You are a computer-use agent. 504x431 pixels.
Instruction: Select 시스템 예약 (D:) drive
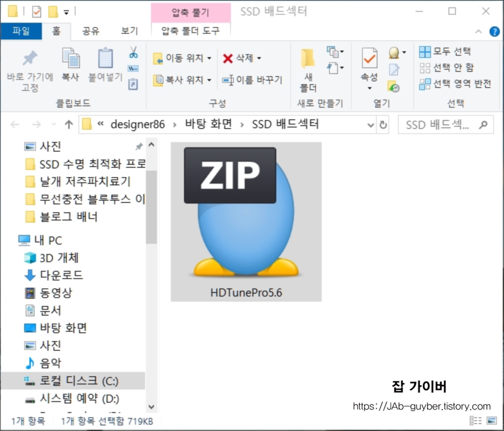[72, 398]
